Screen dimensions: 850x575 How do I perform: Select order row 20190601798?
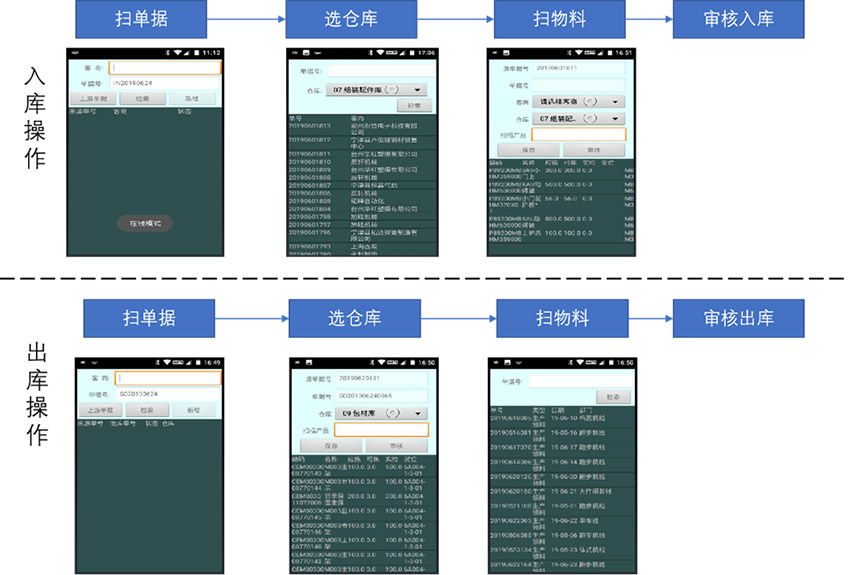(x=362, y=216)
